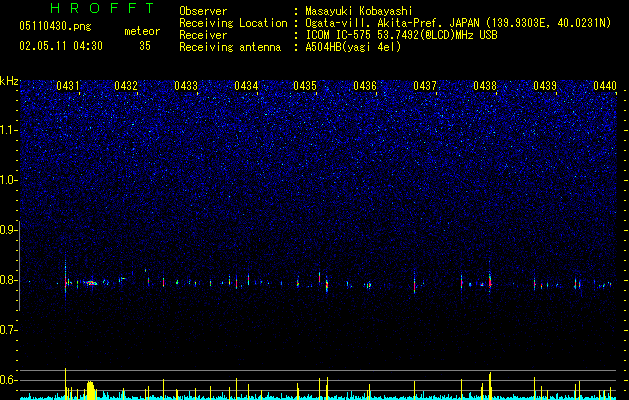Click the ICOM IC-575 receiver text
Screen dimensions: 629x400
click(401, 35)
